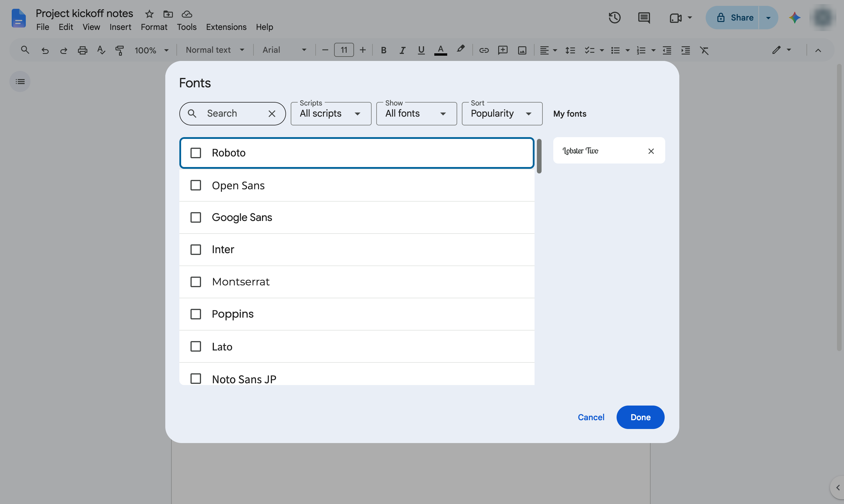Open the Format menu
The image size is (844, 504).
(x=154, y=27)
